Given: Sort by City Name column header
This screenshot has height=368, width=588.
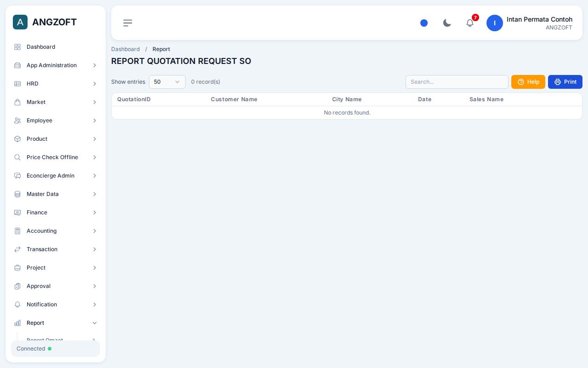Looking at the screenshot, I should click(347, 99).
